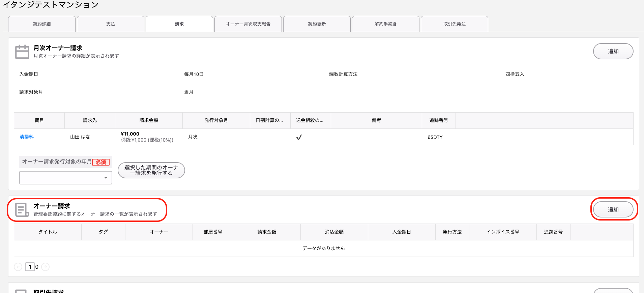The image size is (644, 293).
Task: Click the 備考 column header
Action: (376, 120)
